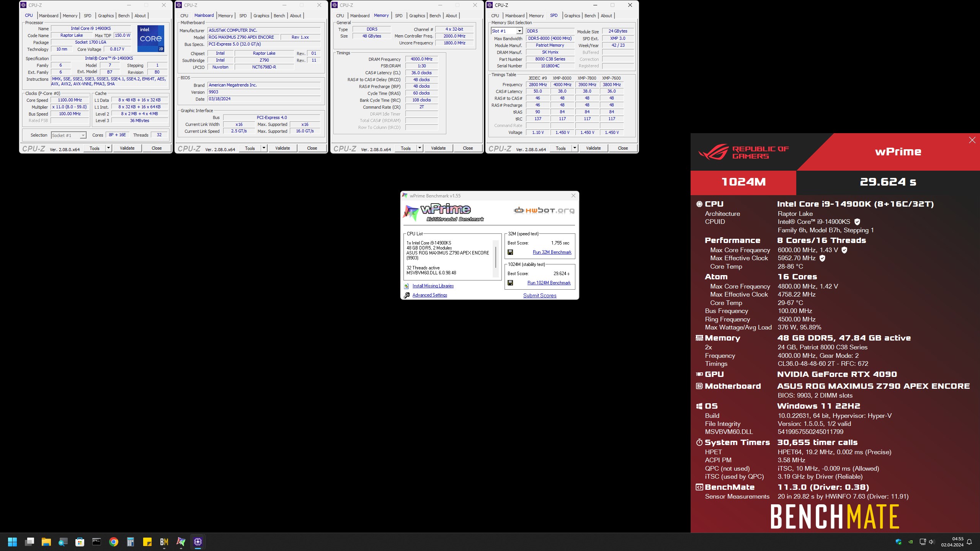Click the wPrime title bar app icon
This screenshot has width=980, height=551.
pyautogui.click(x=405, y=196)
